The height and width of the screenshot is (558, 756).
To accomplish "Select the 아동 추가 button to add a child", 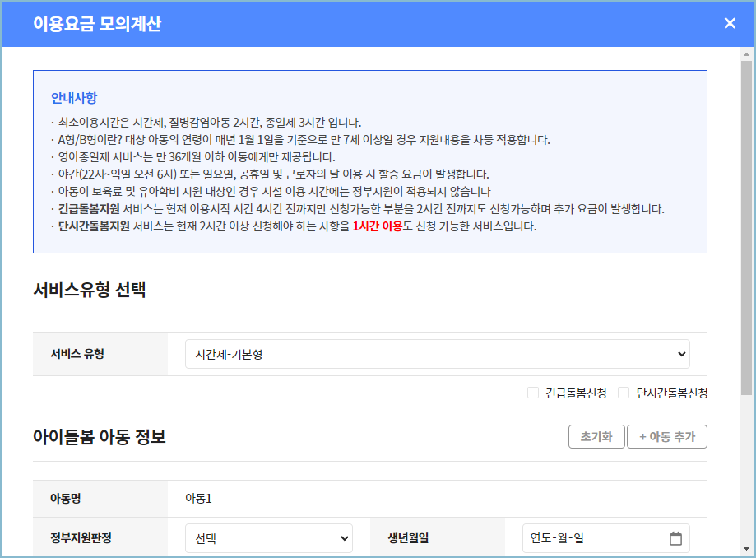I will (666, 436).
